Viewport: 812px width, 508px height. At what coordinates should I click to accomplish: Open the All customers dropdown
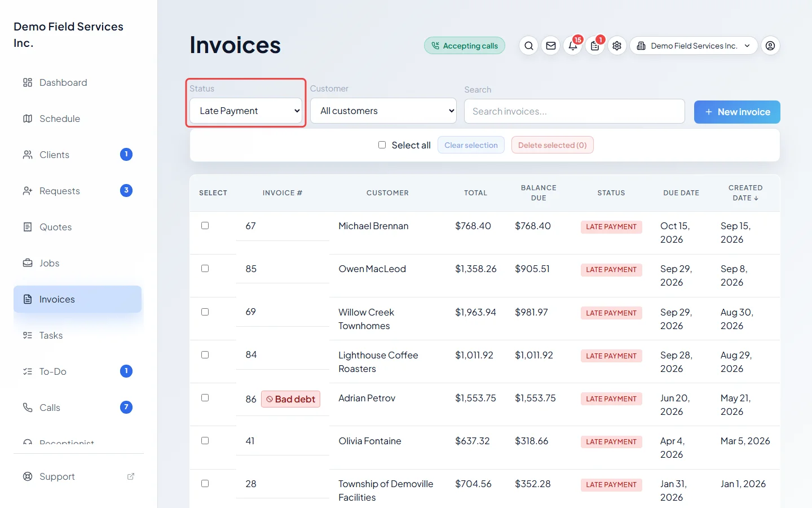pyautogui.click(x=383, y=111)
